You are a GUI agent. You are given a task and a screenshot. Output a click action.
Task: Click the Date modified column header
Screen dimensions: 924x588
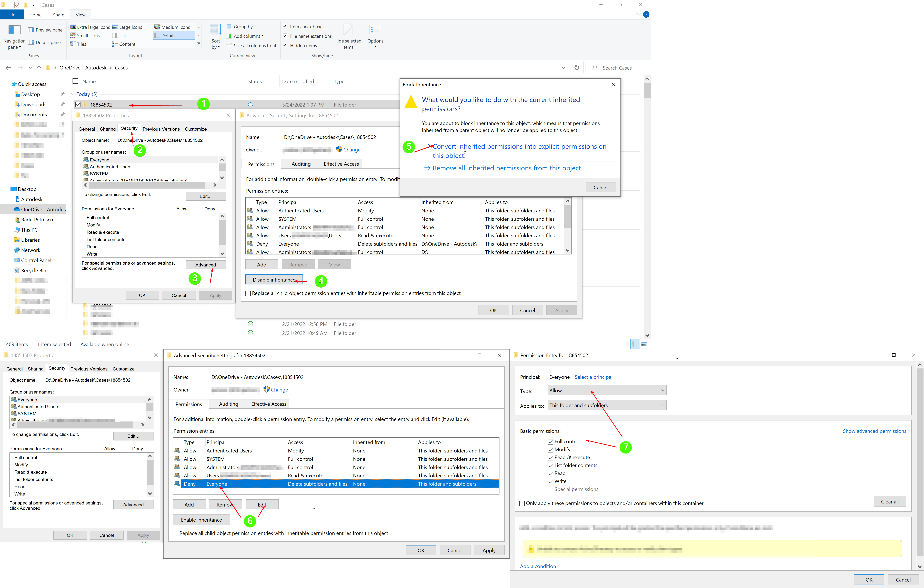tap(298, 81)
